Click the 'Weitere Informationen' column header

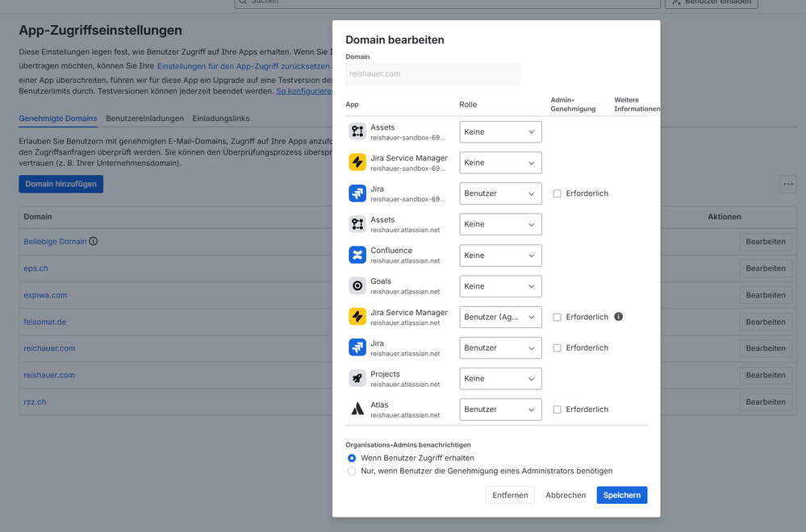637,104
